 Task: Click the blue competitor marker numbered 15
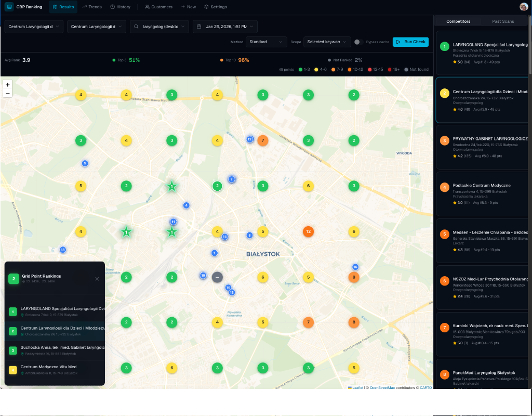click(224, 237)
